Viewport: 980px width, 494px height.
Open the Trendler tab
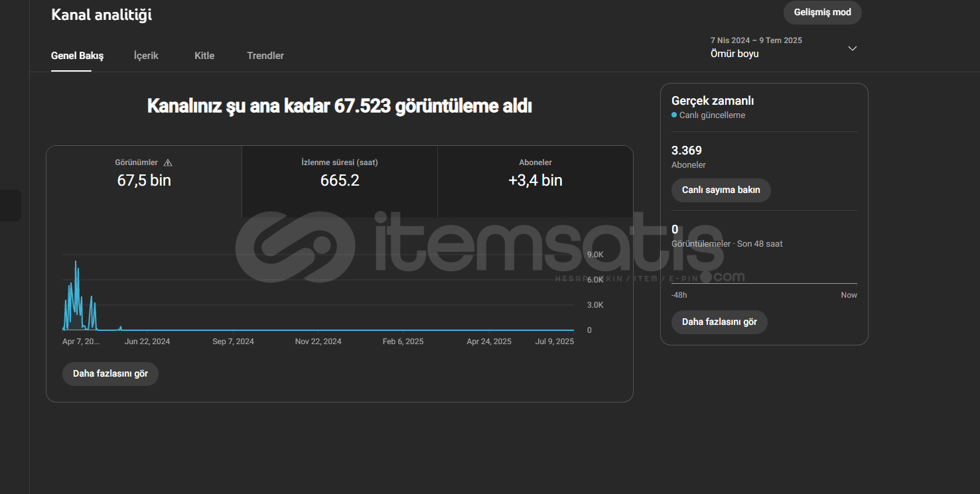point(265,56)
